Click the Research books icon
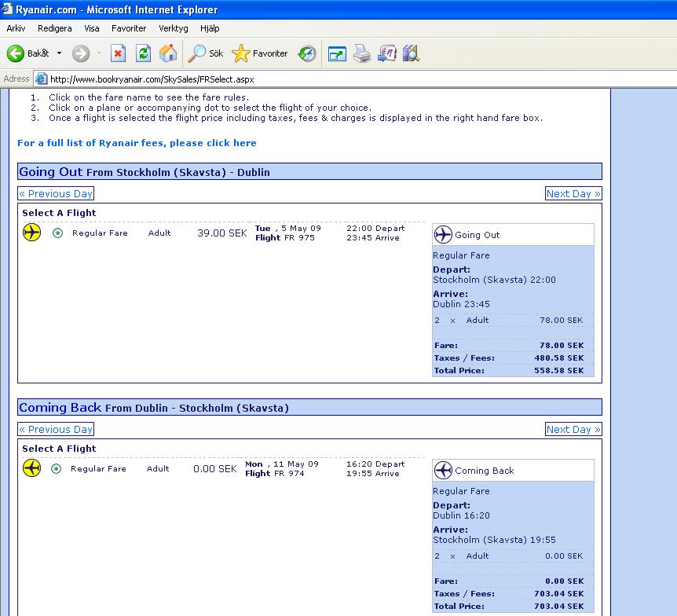677x616 pixels. click(411, 53)
